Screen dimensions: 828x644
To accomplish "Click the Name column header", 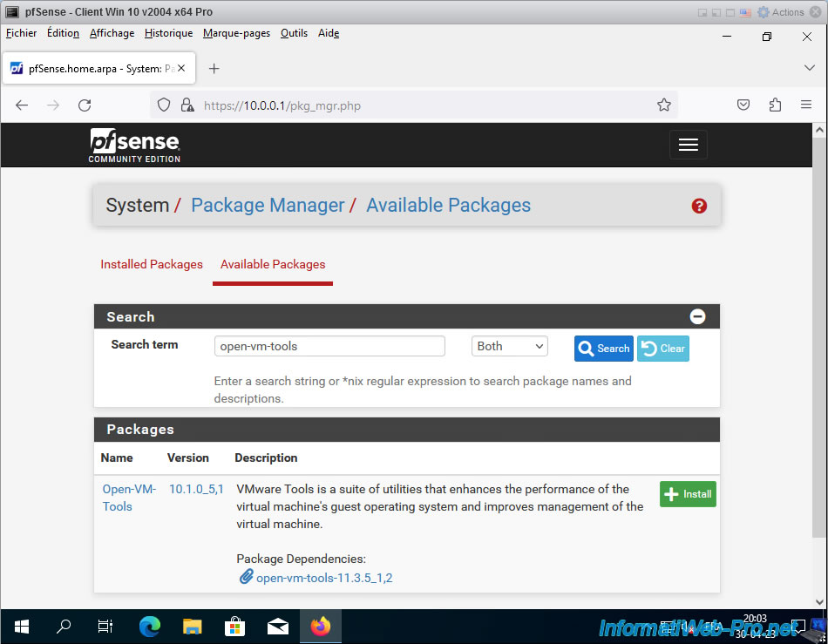I will pyautogui.click(x=117, y=458).
